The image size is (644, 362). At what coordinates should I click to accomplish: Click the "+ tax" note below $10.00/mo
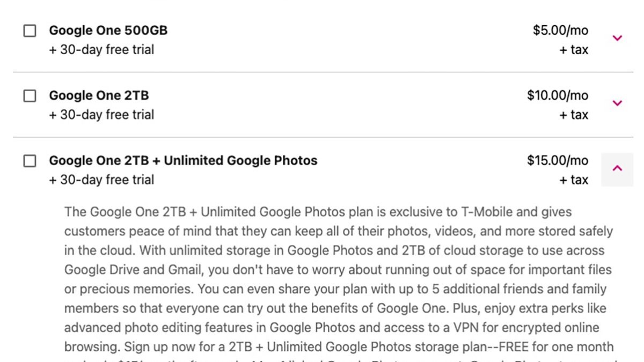tap(574, 115)
